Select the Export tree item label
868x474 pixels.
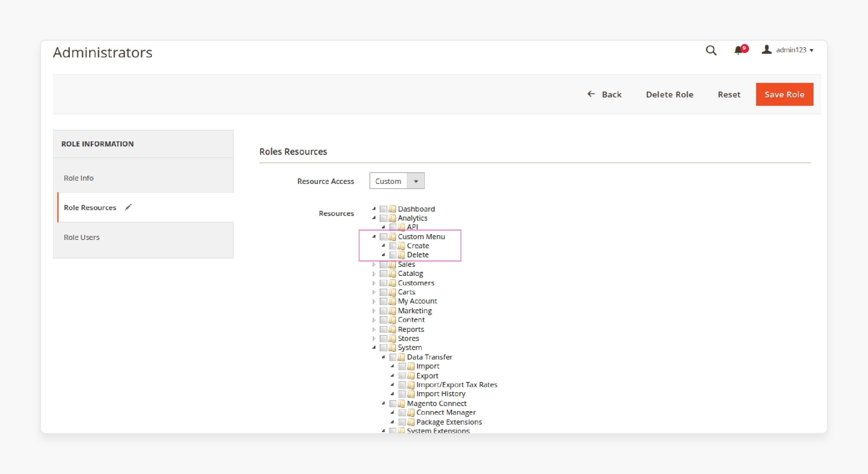click(x=427, y=375)
